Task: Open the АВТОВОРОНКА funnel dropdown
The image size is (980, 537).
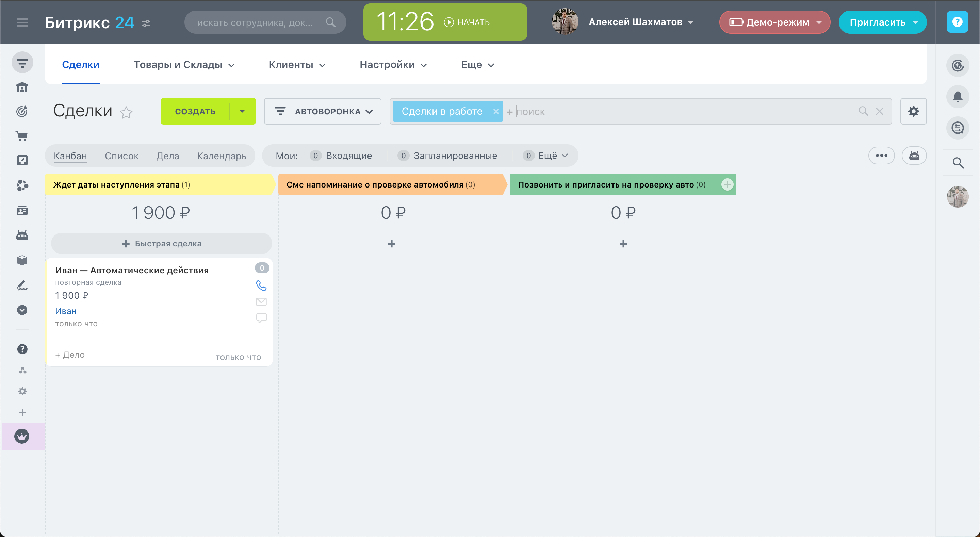Action: coord(323,111)
